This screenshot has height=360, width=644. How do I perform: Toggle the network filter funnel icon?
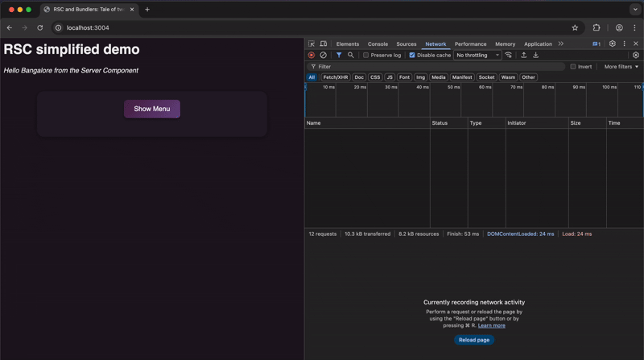(x=339, y=56)
